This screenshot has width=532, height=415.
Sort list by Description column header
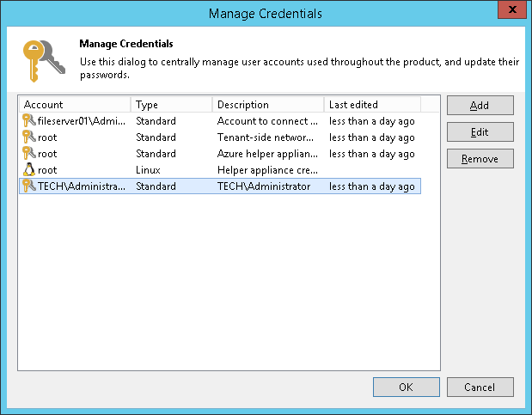(267, 105)
